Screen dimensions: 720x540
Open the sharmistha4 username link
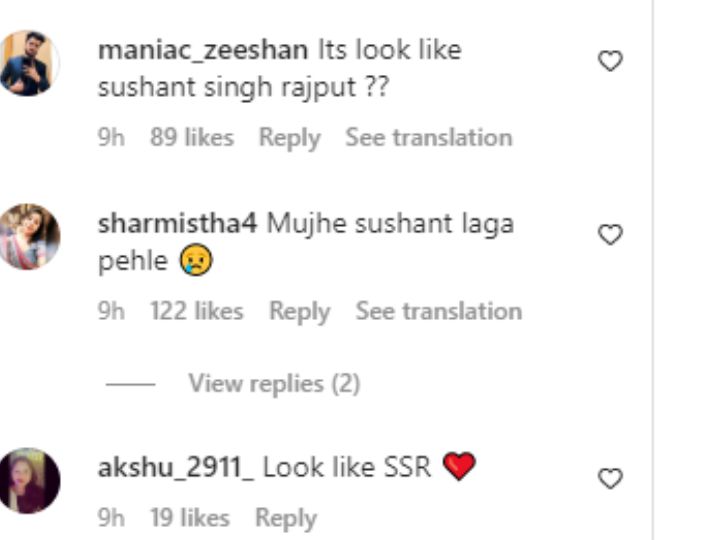pos(177,224)
